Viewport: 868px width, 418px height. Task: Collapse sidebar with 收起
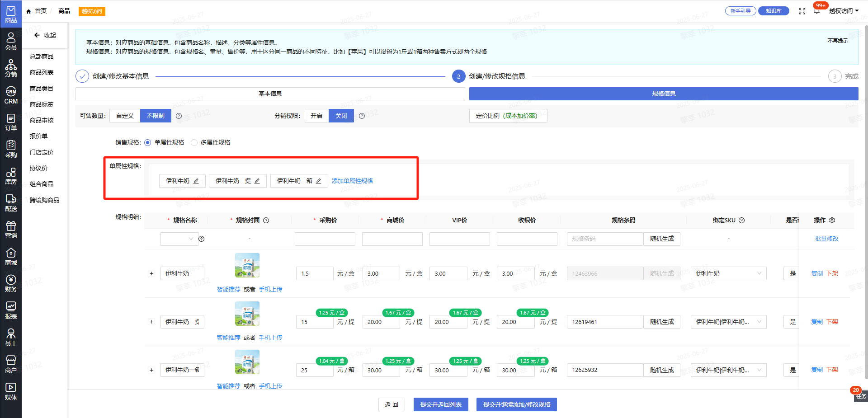45,35
